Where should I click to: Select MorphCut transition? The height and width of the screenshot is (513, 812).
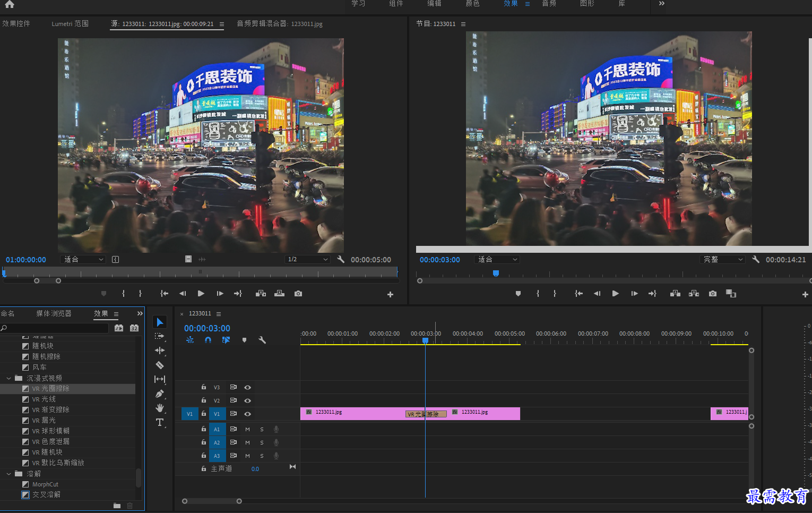click(x=45, y=484)
